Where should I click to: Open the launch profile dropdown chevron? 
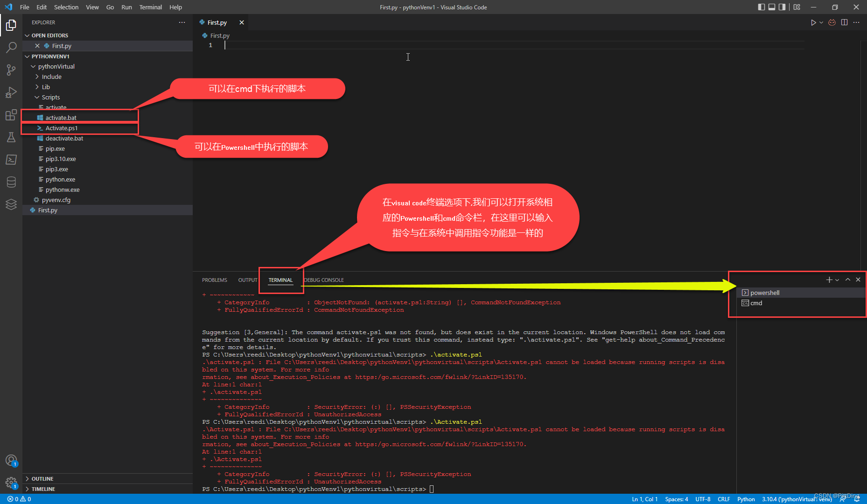pyautogui.click(x=837, y=280)
